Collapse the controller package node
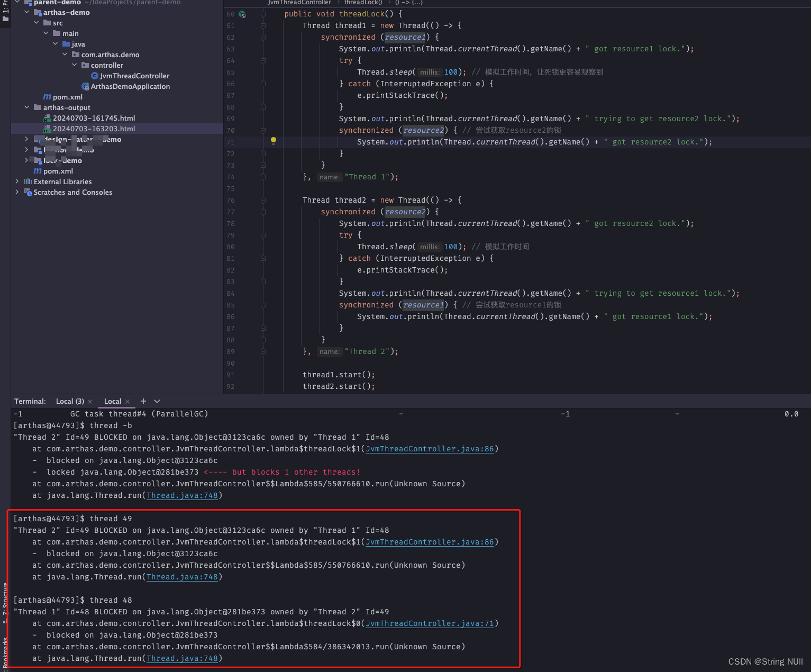This screenshot has height=672, width=811. click(75, 65)
